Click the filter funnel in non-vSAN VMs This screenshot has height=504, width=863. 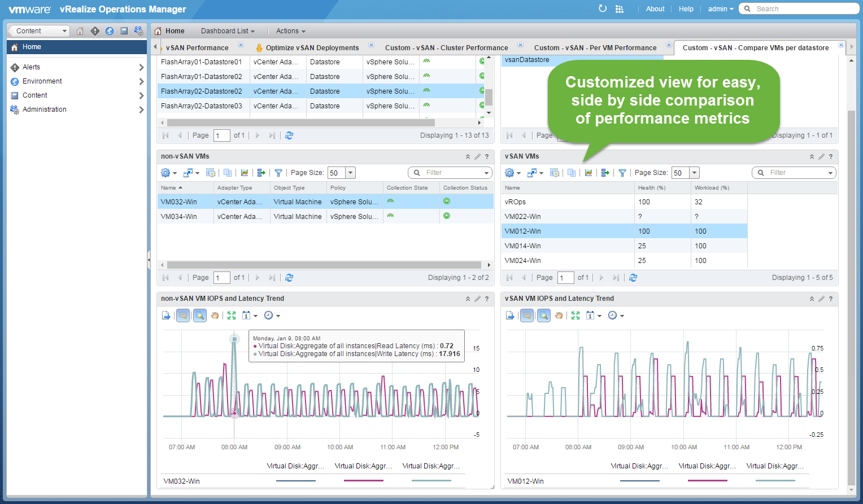[x=278, y=173]
